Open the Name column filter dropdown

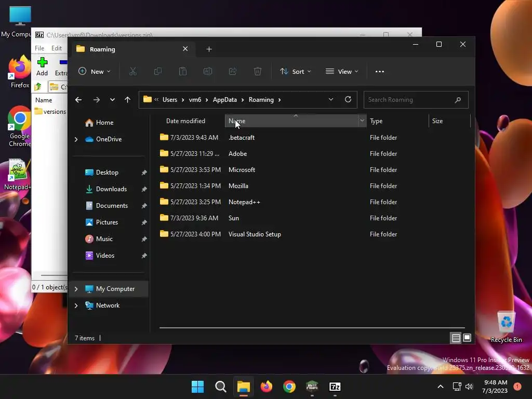coord(362,121)
